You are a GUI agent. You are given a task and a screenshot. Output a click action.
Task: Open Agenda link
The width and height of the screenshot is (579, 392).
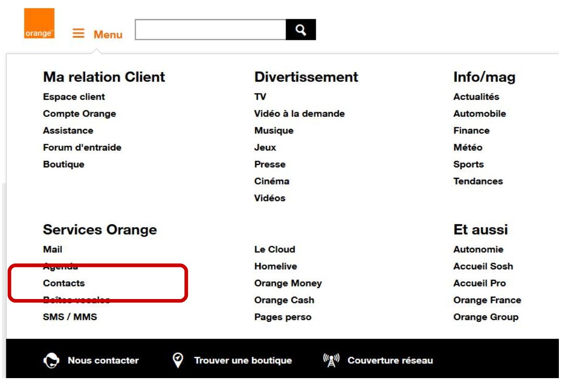point(60,266)
